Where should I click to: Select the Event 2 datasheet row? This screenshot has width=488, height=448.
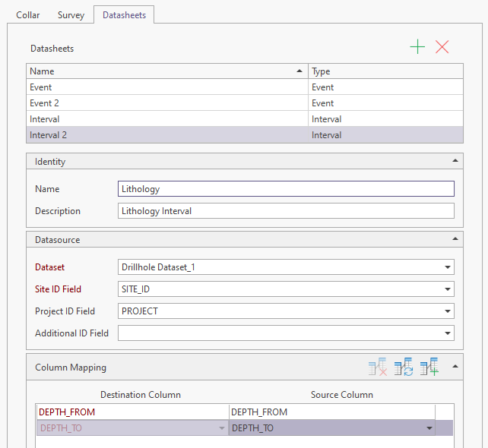point(167,103)
